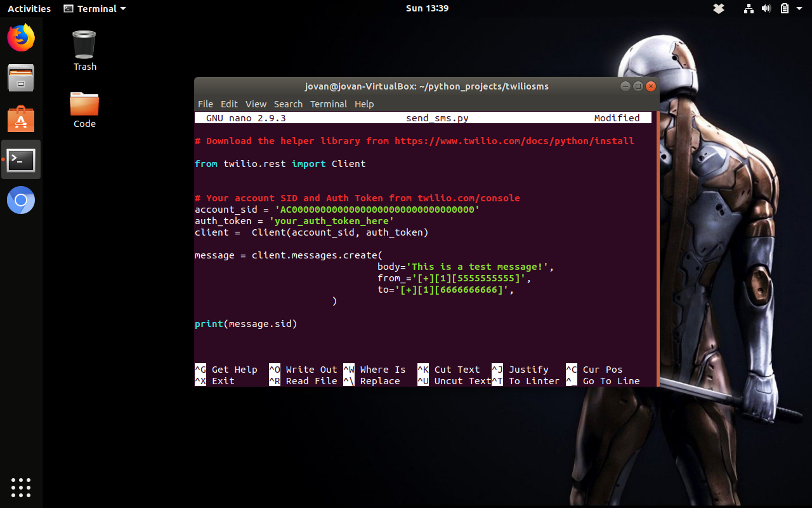Click the twilio.com/docs/python/install URL in the comment
812x508 pixels.
point(514,141)
